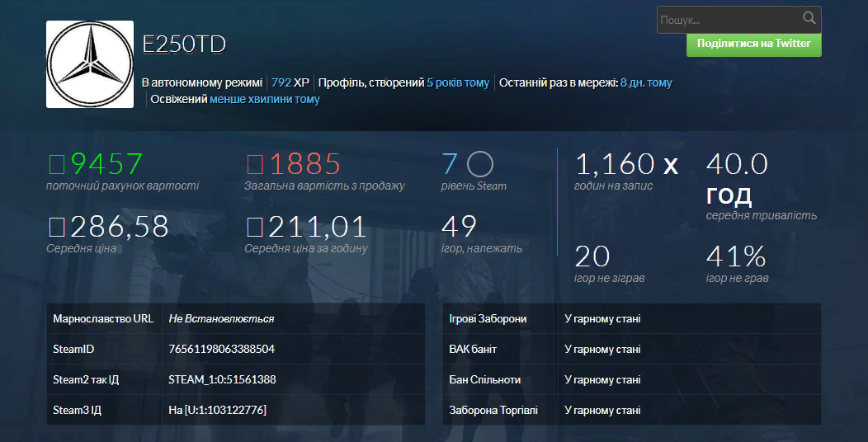
Task: Click the 'Steam2 так ІД' row label
Action: click(86, 380)
